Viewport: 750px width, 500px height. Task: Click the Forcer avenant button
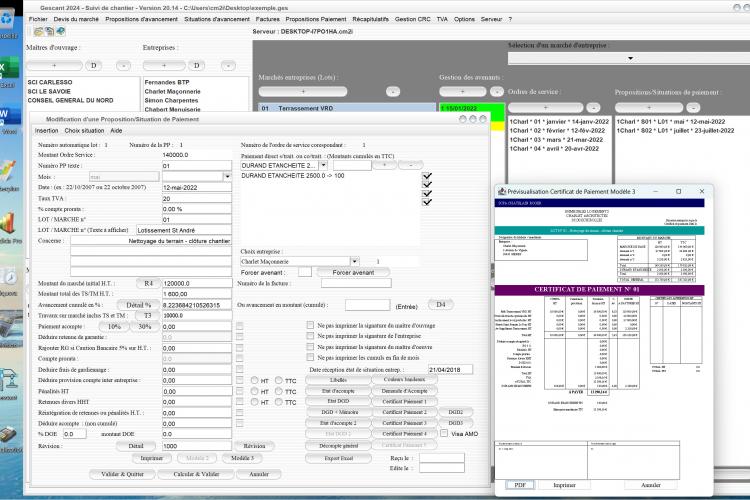click(x=353, y=272)
